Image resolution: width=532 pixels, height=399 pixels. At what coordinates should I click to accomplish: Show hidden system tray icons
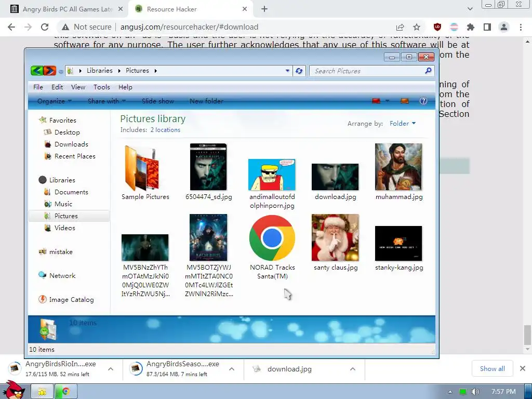coord(450,392)
